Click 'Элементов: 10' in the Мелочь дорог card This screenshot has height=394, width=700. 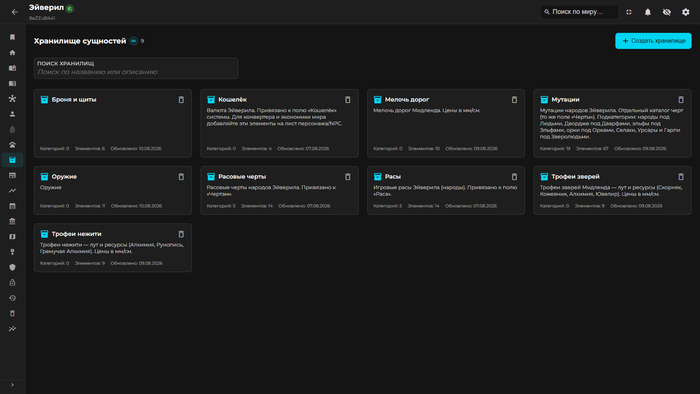tap(424, 149)
